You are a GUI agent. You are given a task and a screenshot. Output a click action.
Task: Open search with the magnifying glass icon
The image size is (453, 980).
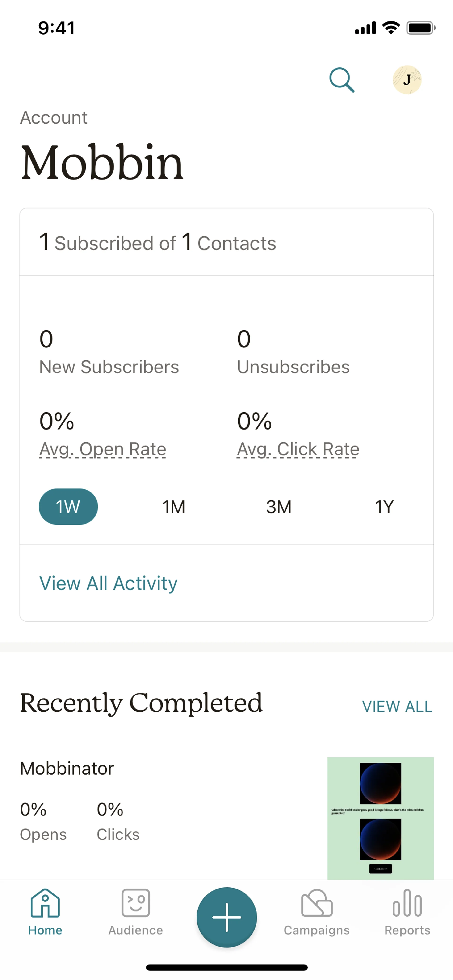pyautogui.click(x=341, y=80)
